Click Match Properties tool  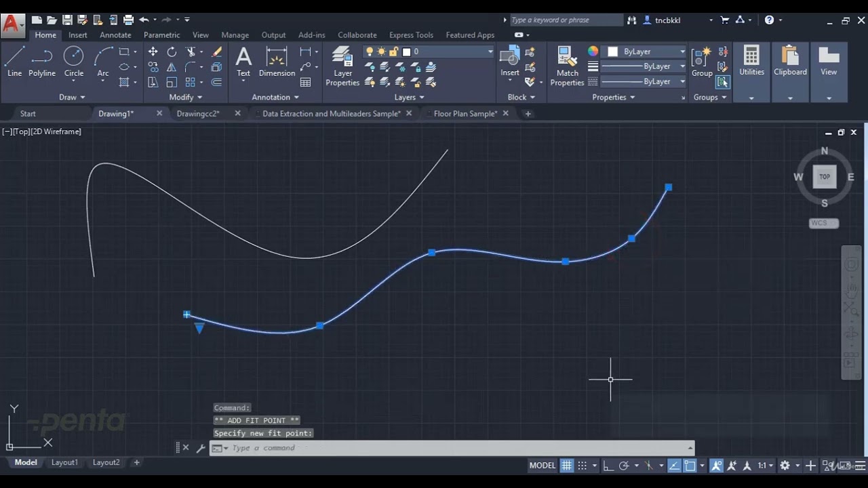[567, 66]
